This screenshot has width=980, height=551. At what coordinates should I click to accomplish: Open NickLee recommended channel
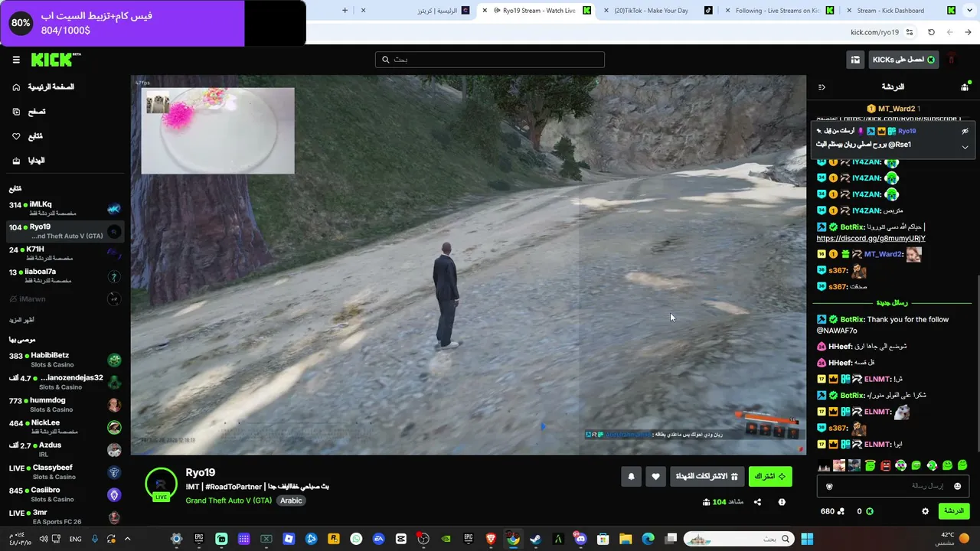pos(64,427)
